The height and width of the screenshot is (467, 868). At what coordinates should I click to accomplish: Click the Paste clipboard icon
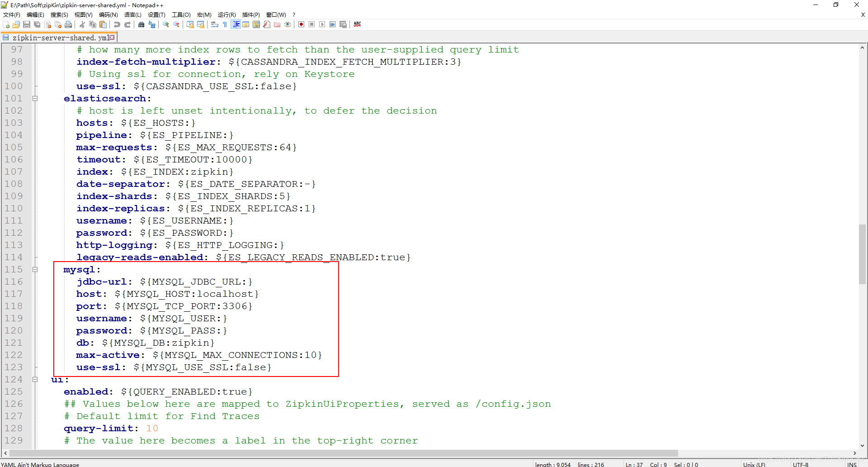[x=103, y=24]
